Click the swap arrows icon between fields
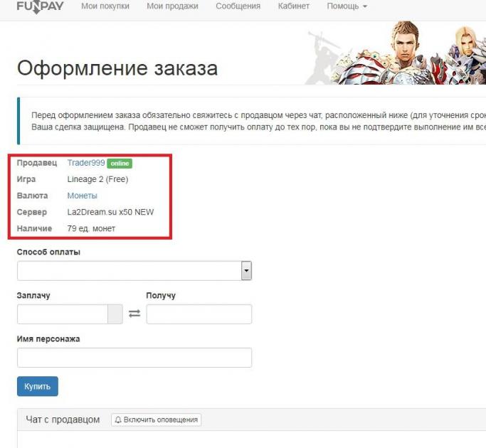The width and height of the screenshot is (486, 448). [x=134, y=314]
